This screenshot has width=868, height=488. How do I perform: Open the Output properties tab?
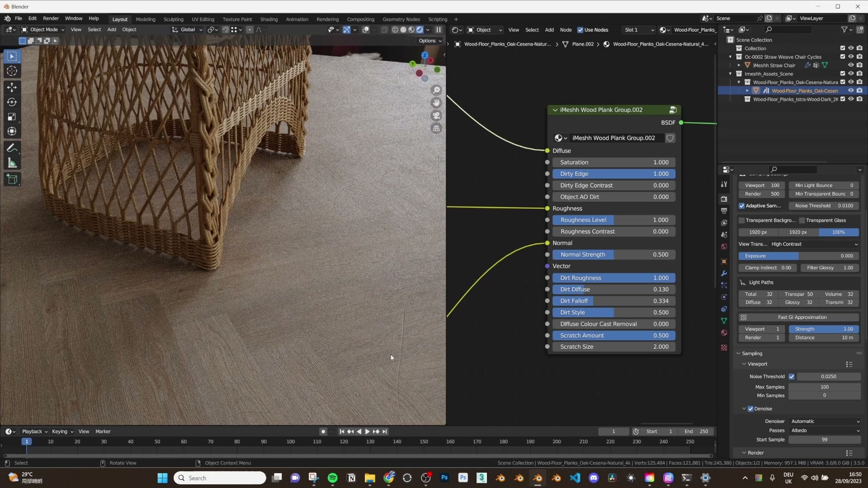[x=724, y=211]
